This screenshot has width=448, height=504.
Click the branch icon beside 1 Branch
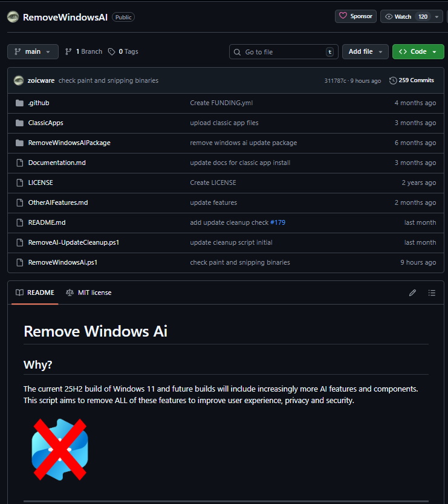[x=68, y=52]
